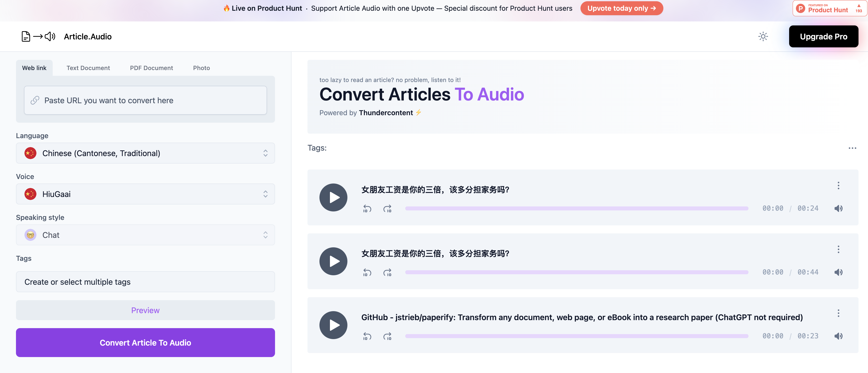868x373 pixels.
Task: Open the Language dropdown Chinese (Cantonese, Traditional)
Action: pos(145,153)
